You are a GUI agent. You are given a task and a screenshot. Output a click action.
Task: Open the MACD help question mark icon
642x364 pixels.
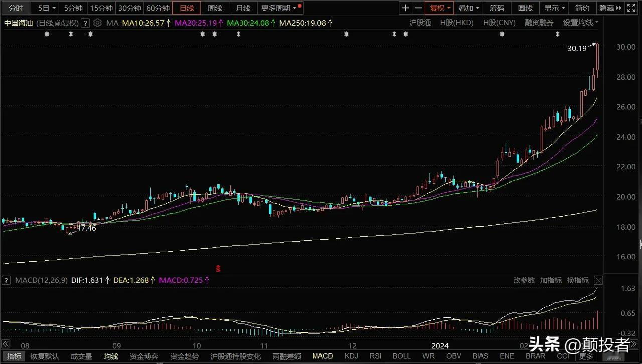pyautogui.click(x=5, y=280)
